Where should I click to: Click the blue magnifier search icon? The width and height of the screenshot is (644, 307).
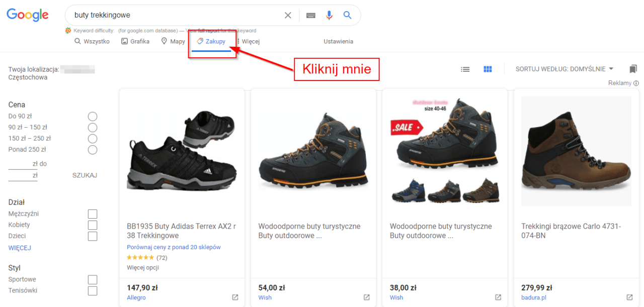347,16
